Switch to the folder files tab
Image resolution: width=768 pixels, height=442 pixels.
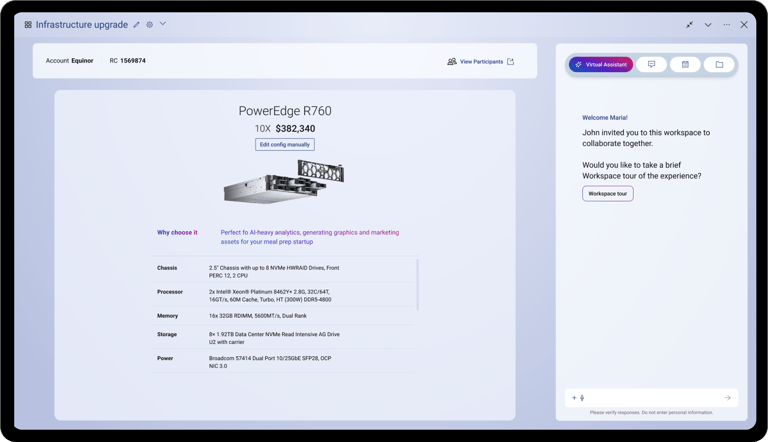click(x=719, y=64)
